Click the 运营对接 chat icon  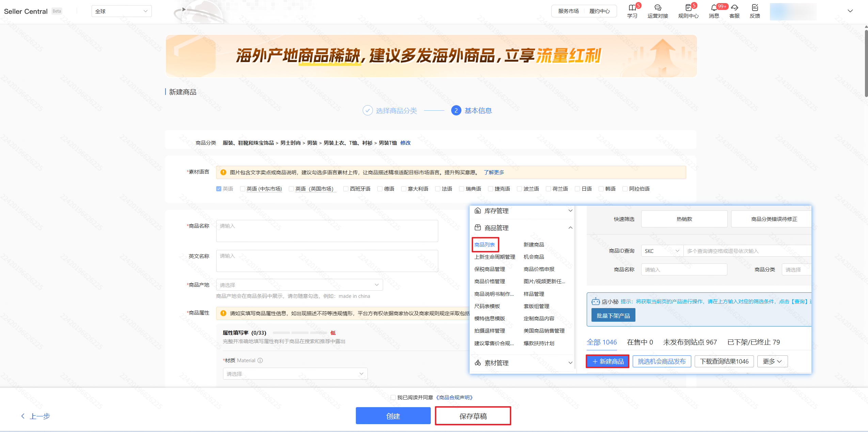(658, 8)
